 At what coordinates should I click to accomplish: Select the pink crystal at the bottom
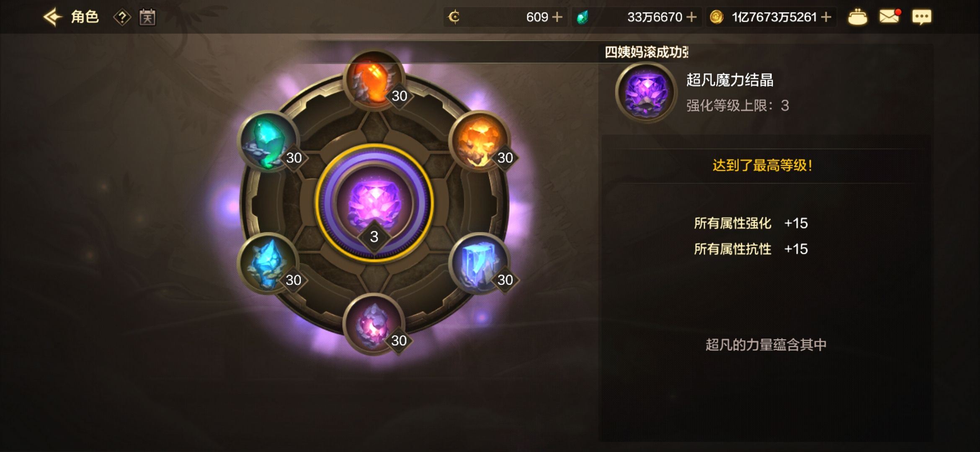point(374,324)
